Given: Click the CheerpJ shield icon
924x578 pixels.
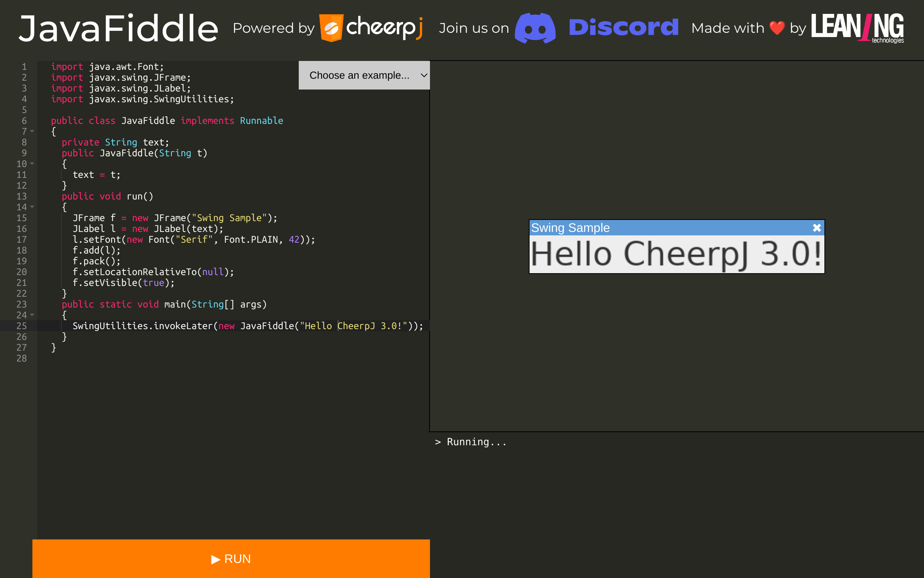Looking at the screenshot, I should [332, 28].
